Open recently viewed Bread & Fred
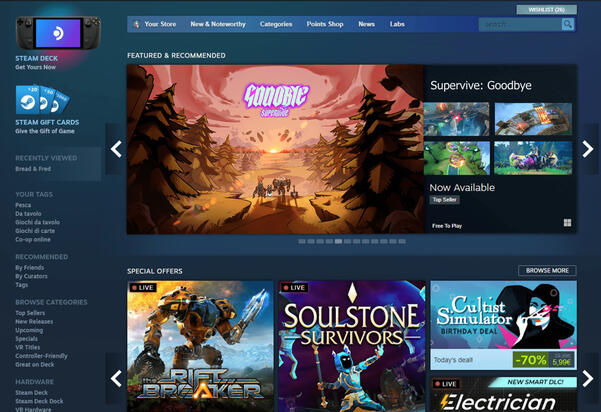The height and width of the screenshot is (412, 601). [33, 169]
